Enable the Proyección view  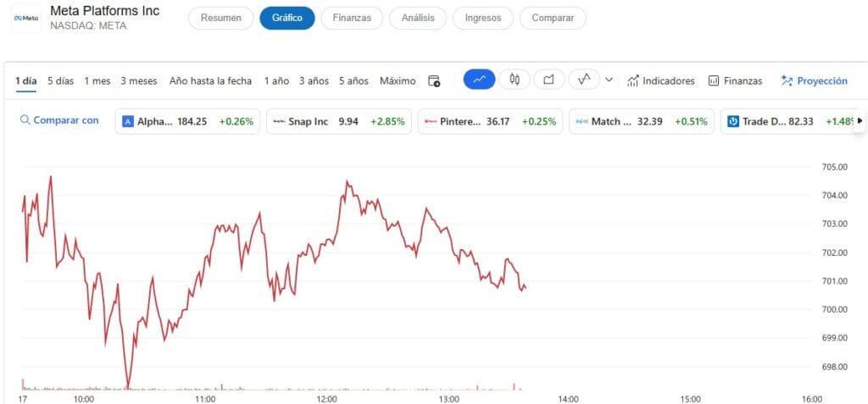(x=814, y=80)
